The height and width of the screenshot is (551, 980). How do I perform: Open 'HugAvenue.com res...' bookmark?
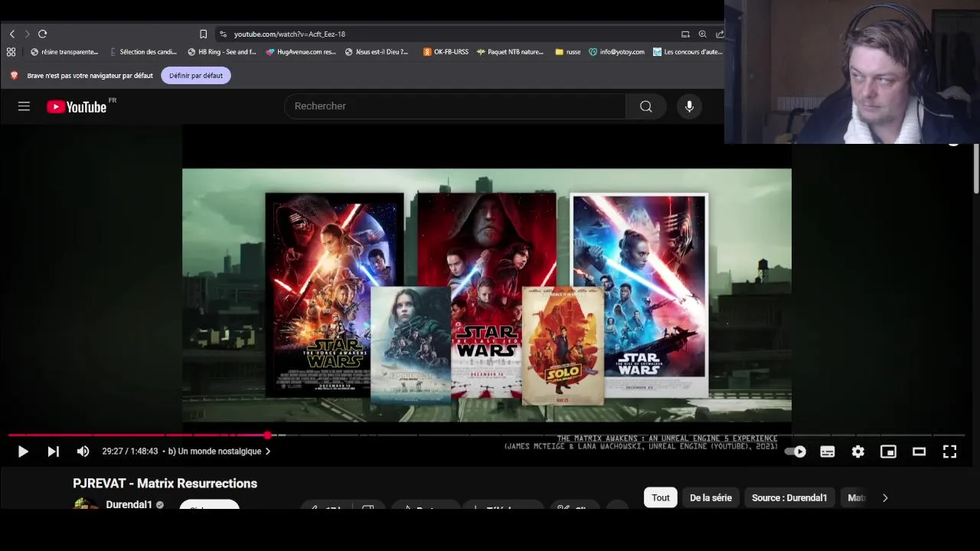point(301,52)
